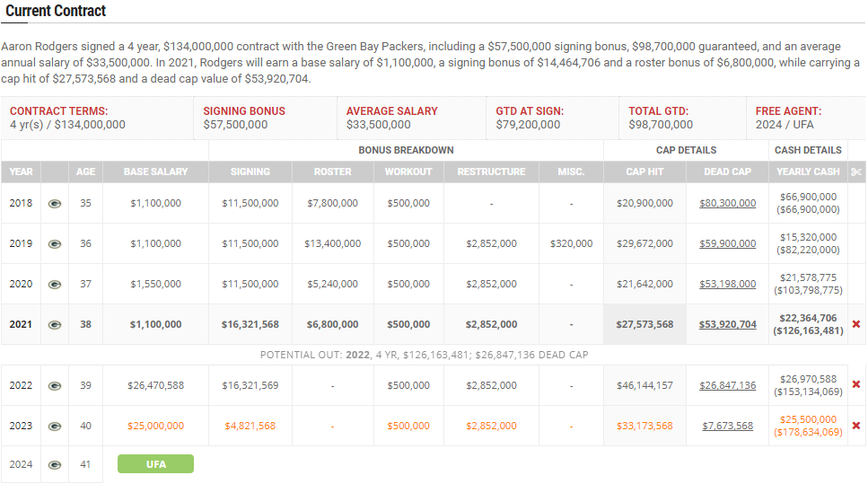Viewport: 868px width, 484px height.
Task: Click the green UFA badge for 2024
Action: click(x=155, y=464)
